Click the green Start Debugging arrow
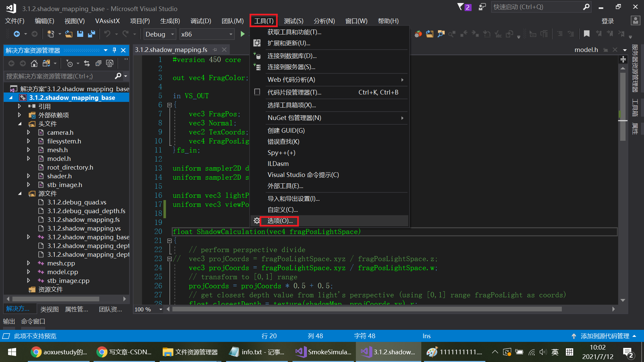644x362 pixels. (243, 34)
